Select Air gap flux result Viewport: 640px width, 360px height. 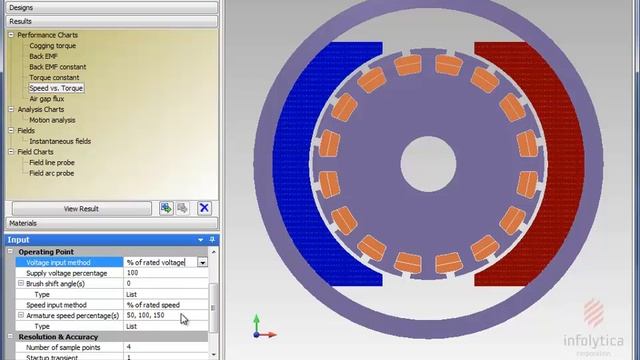tap(47, 99)
